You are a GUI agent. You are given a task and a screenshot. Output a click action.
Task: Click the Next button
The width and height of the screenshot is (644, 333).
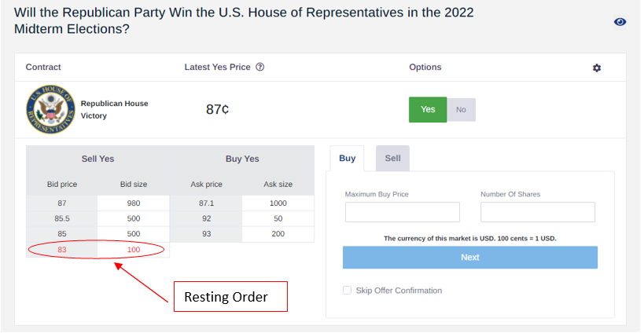click(470, 258)
